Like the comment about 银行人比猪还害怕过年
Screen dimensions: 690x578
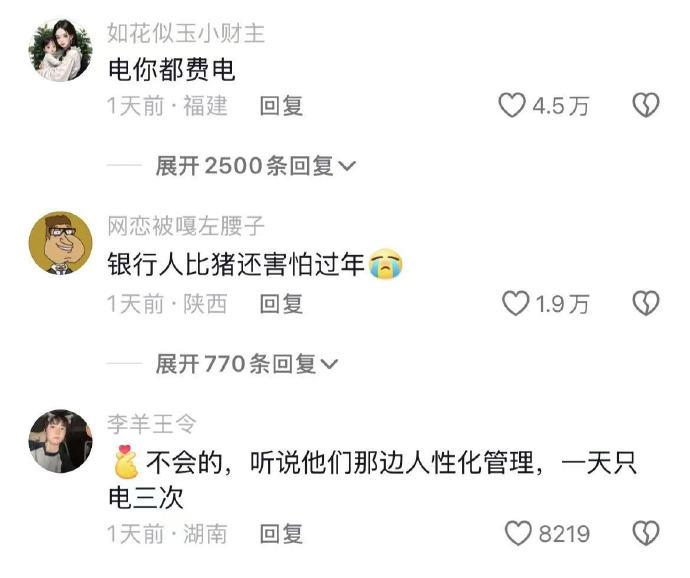515,303
